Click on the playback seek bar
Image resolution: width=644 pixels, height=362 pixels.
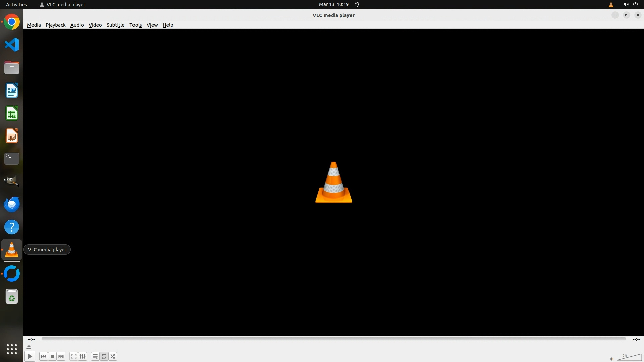[x=333, y=339]
